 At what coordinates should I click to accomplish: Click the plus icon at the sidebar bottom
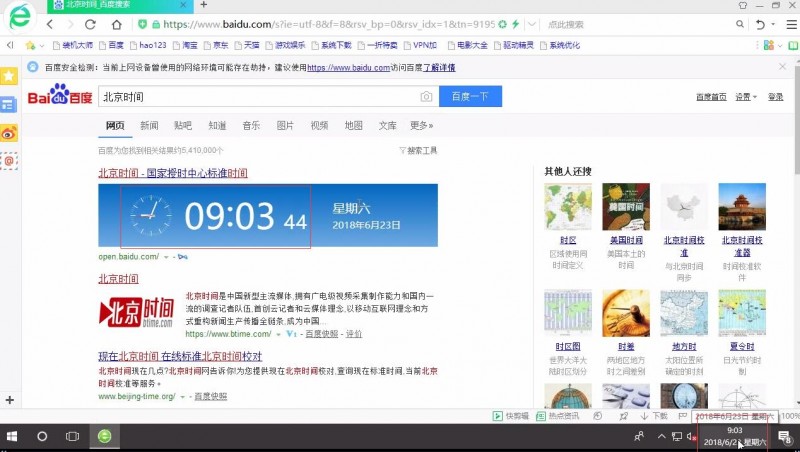pos(10,400)
